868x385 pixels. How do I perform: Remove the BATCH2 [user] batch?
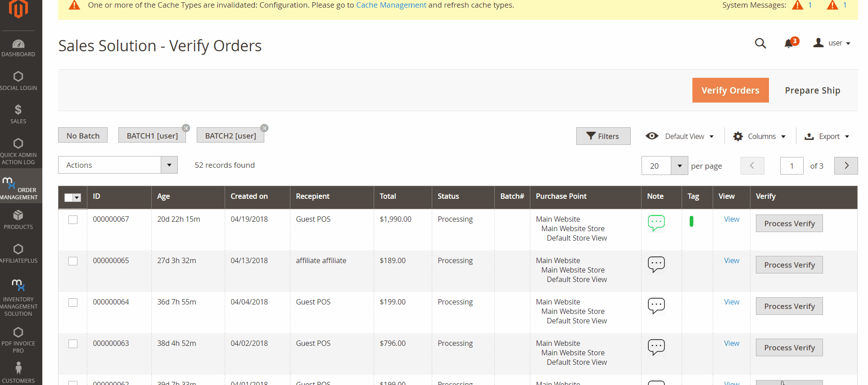264,128
